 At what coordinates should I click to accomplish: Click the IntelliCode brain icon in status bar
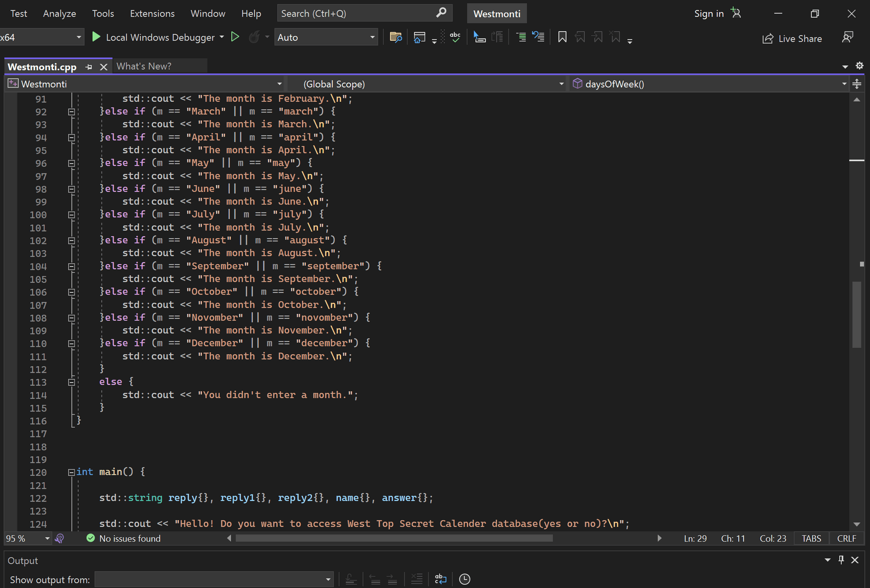tap(60, 538)
